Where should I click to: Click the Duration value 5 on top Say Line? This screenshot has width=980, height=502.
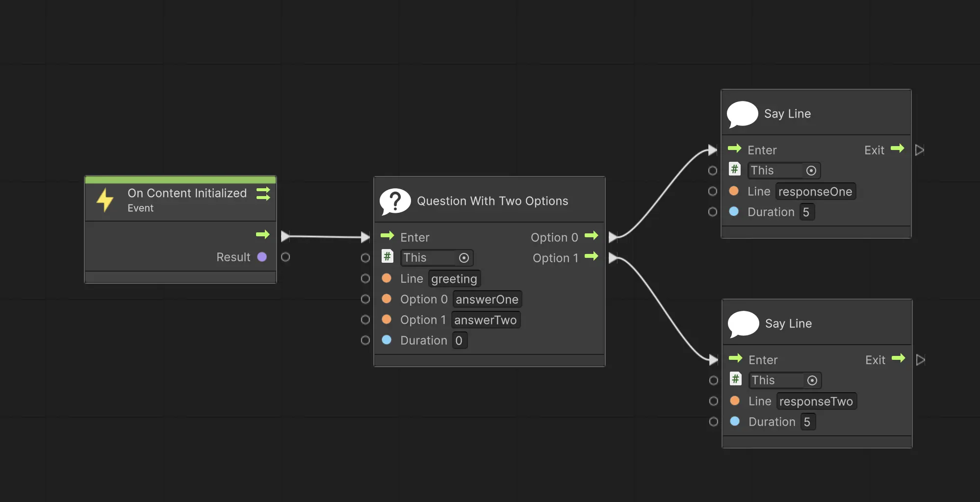807,212
